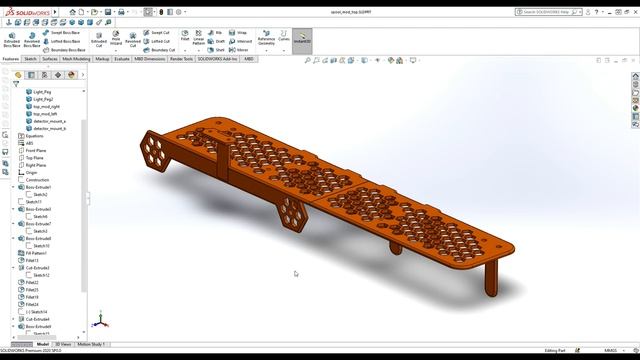Collapse the Boss-Extrude8 feature
Screen dimensions: 640x360
13,239
